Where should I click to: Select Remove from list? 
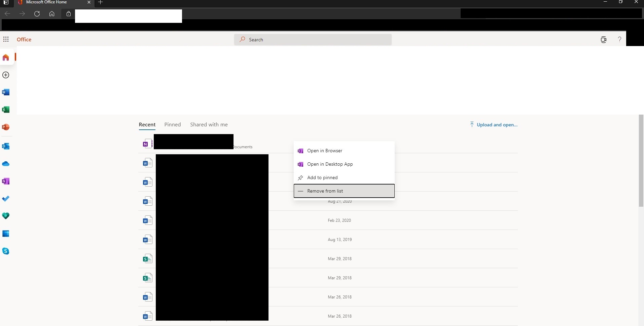click(x=344, y=191)
